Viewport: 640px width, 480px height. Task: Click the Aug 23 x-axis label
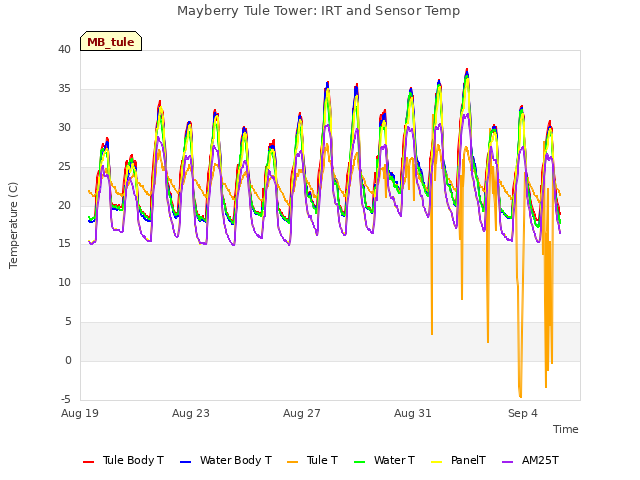tap(191, 413)
